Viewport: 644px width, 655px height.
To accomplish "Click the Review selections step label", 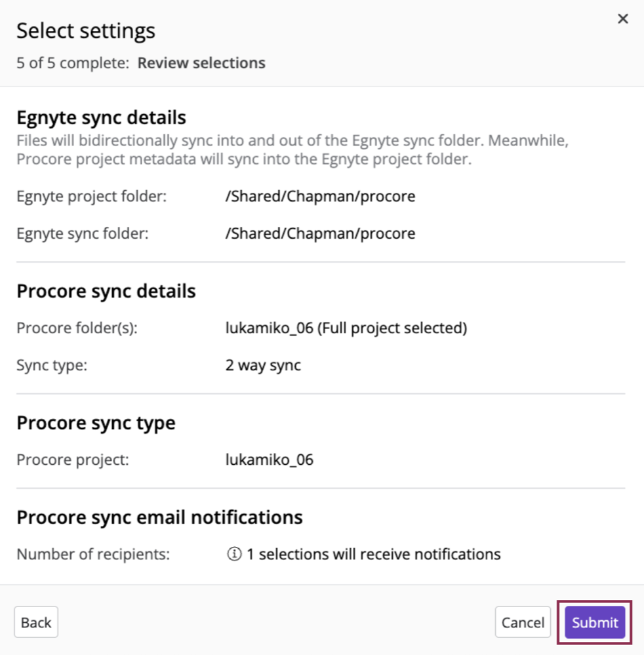I will tap(201, 63).
